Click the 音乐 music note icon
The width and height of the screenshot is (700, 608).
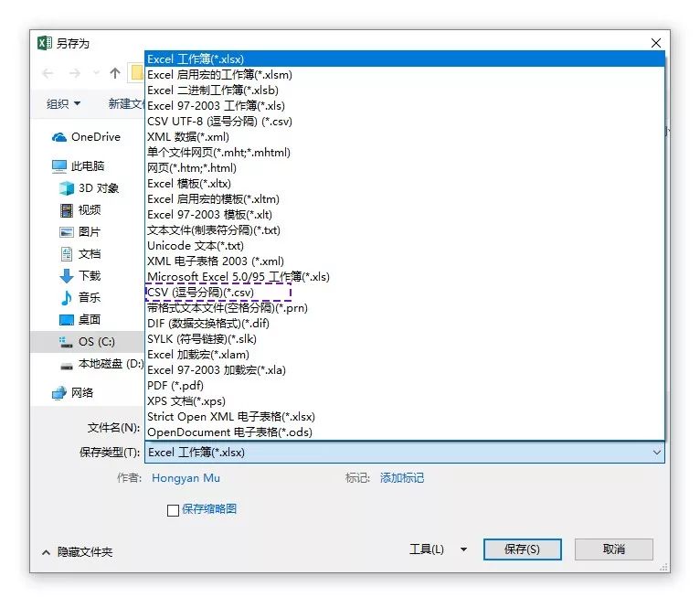point(67,297)
